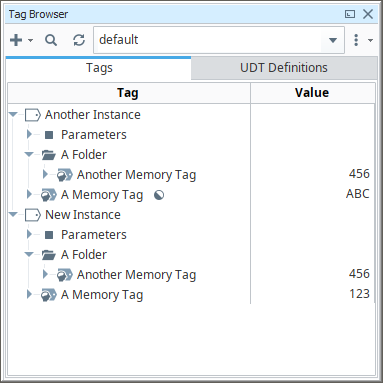Expand A Memory Tag under New Instance
The image size is (383, 383).
point(29,294)
